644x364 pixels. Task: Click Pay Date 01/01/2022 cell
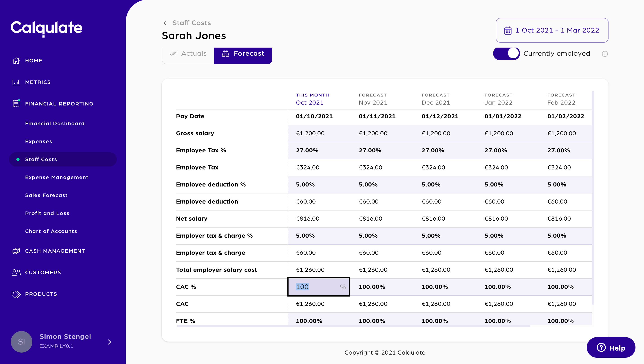[x=503, y=116]
